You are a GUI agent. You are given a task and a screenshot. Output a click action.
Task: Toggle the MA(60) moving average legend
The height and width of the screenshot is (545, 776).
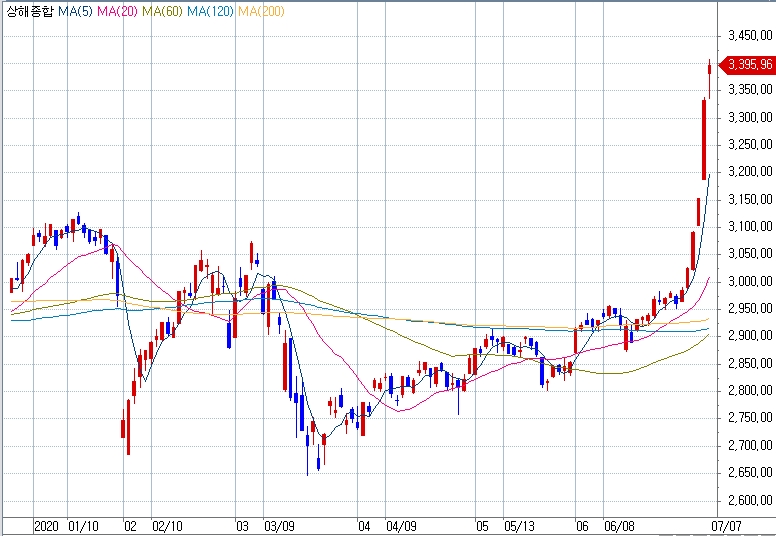163,10
